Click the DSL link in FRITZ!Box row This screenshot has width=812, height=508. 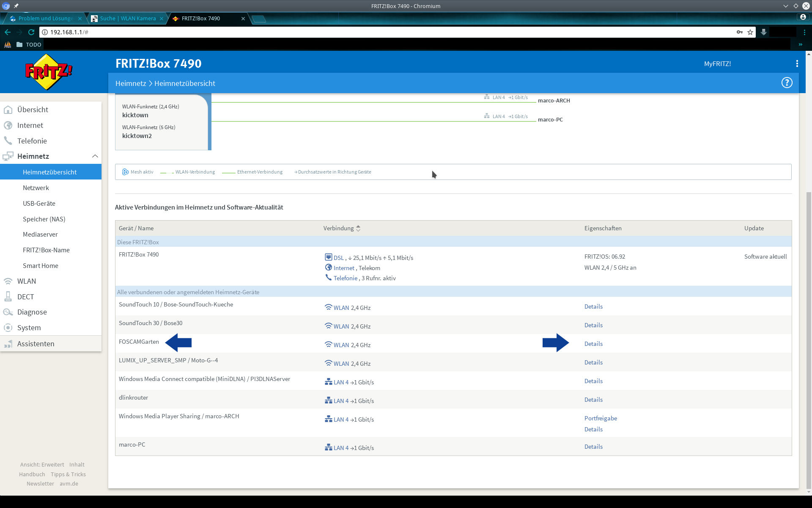click(338, 258)
